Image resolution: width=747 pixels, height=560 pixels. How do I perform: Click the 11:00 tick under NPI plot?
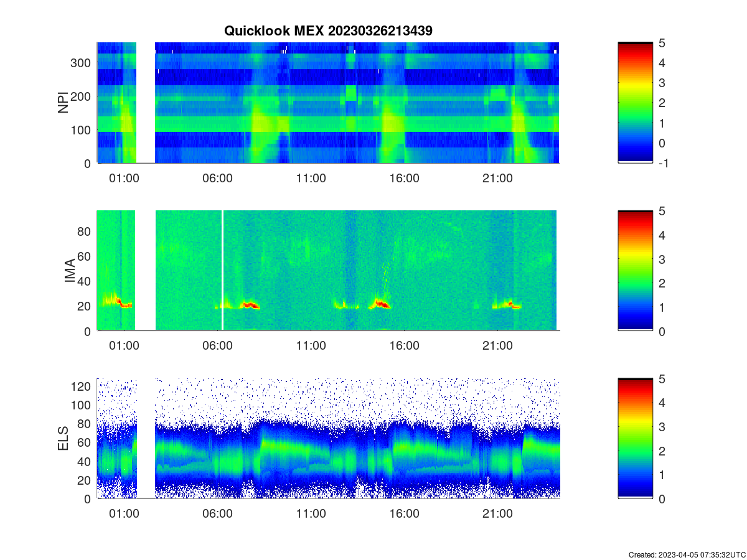coord(311,178)
